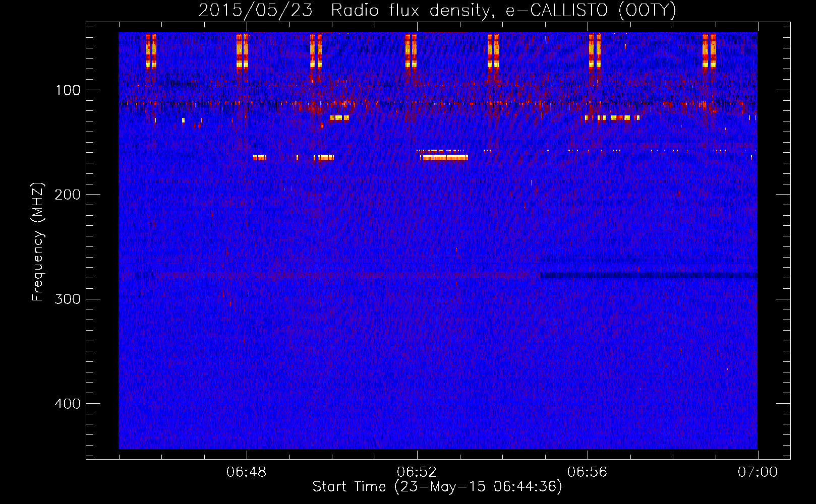Click the '06:52' time axis label
The image size is (816, 504).
(417, 472)
